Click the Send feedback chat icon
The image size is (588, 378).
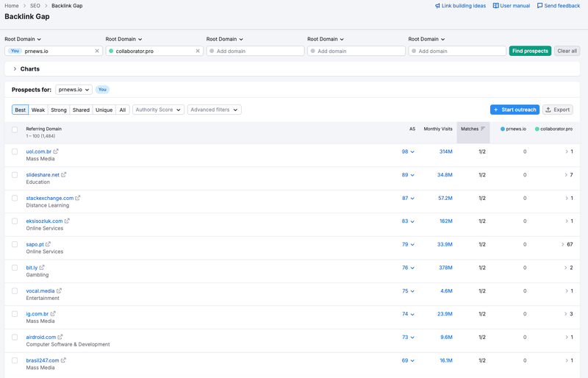point(540,6)
